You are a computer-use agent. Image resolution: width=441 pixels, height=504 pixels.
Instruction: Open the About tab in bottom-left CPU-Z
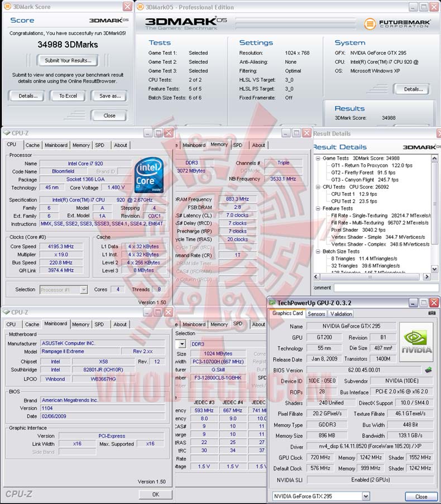pos(120,325)
